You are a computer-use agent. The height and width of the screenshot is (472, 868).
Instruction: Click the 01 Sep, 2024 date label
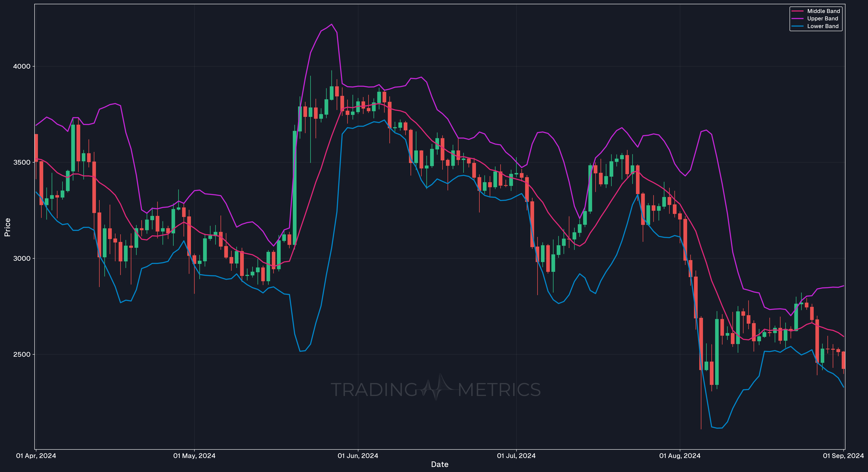click(843, 456)
